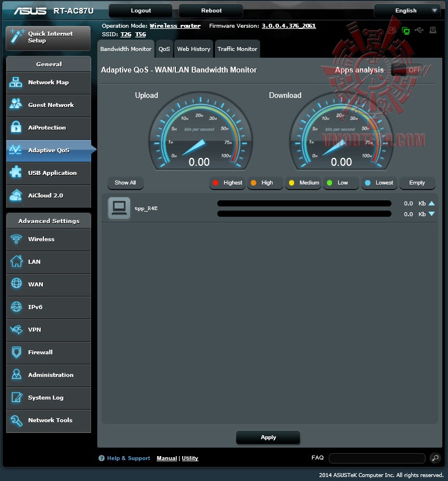
Task: Open the Manual link
Action: (x=167, y=458)
